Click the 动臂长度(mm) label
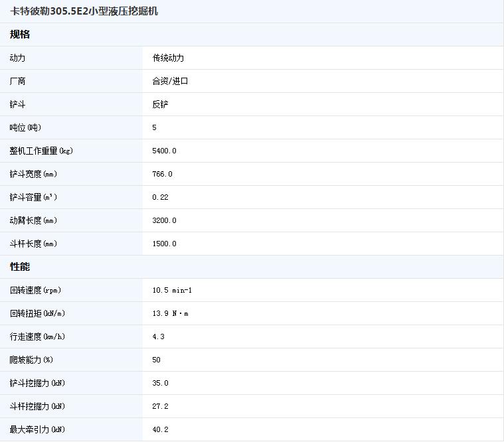Image resolution: width=504 pixels, height=442 pixels. pos(33,220)
